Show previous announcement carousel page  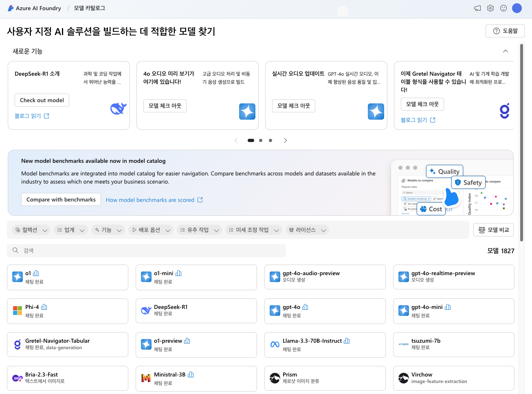click(236, 140)
